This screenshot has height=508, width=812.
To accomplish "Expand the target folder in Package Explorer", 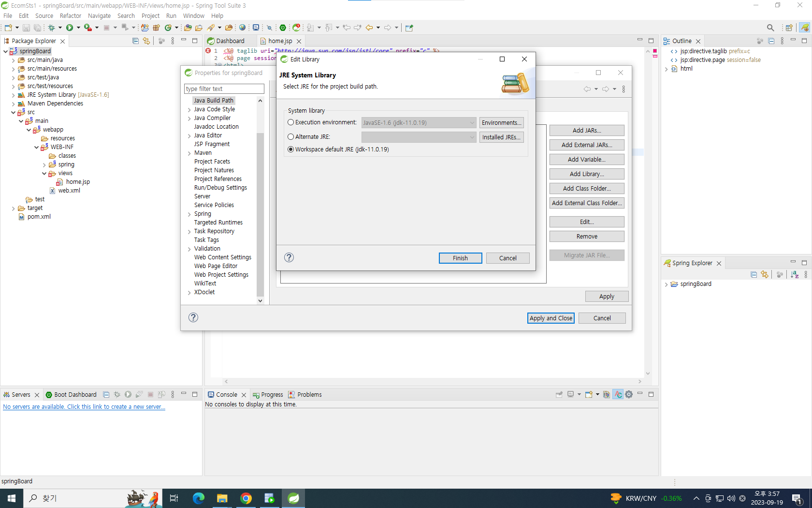I will [x=13, y=208].
